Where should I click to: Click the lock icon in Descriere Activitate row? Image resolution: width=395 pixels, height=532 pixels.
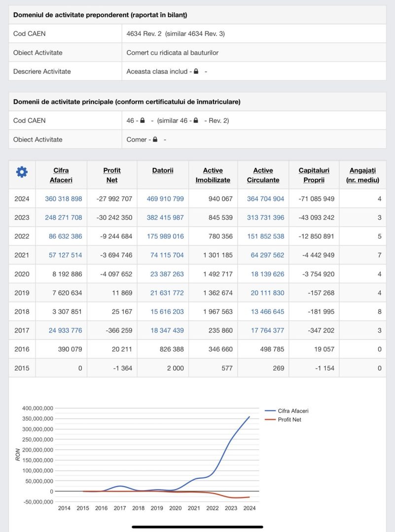click(x=196, y=71)
